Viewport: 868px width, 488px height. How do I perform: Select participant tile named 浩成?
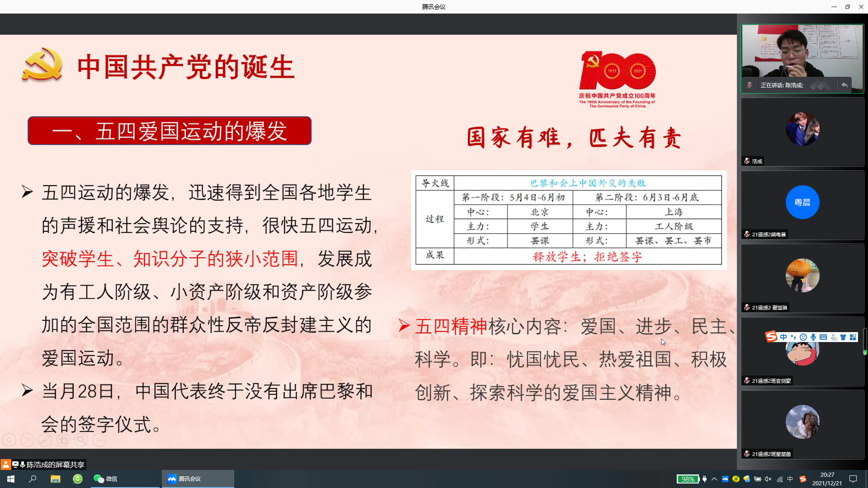click(x=802, y=131)
